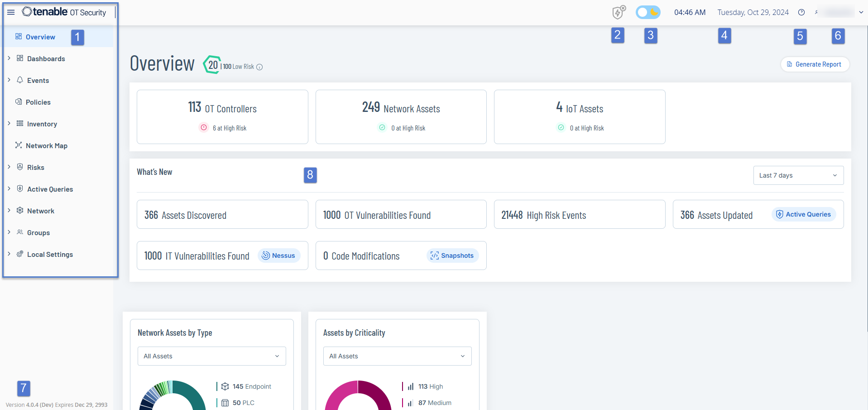Select Overview in the sidebar
868x410 pixels.
pyautogui.click(x=40, y=37)
